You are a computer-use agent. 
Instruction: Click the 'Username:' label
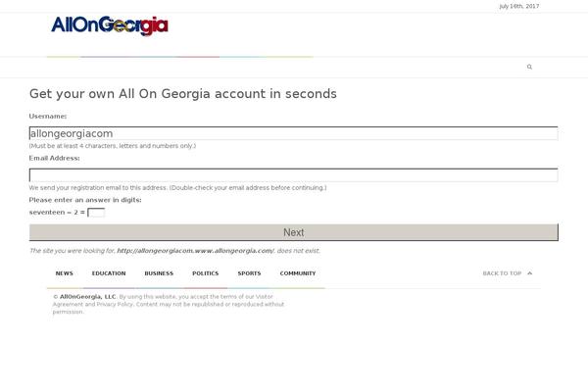click(x=48, y=117)
